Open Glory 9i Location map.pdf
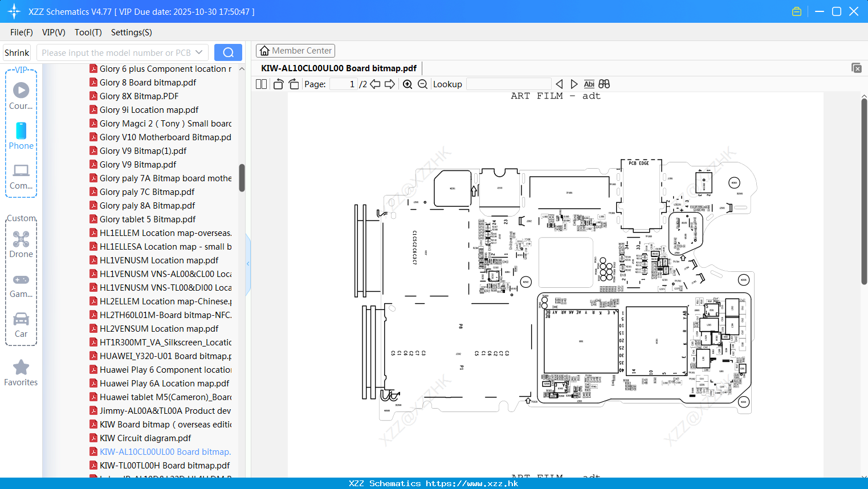868x489 pixels. 144,109
